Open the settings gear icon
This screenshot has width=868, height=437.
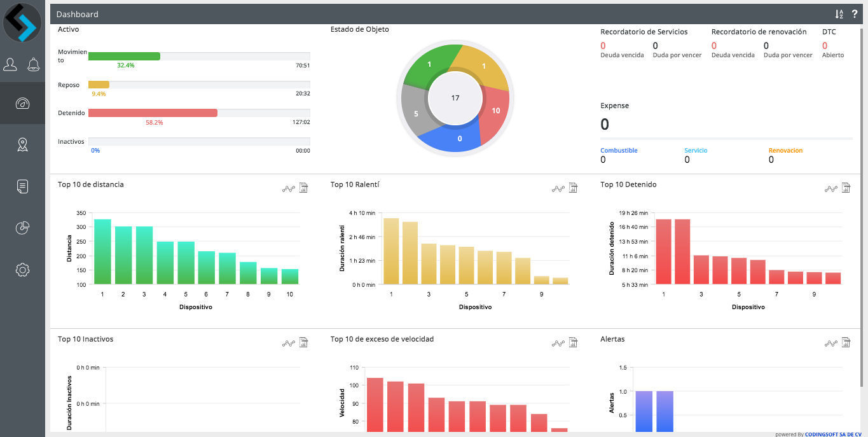(22, 270)
